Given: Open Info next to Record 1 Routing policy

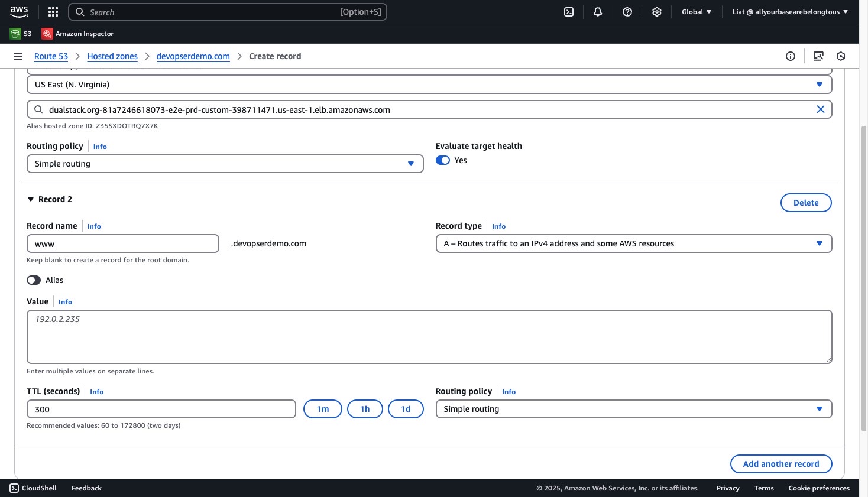Looking at the screenshot, I should [100, 147].
